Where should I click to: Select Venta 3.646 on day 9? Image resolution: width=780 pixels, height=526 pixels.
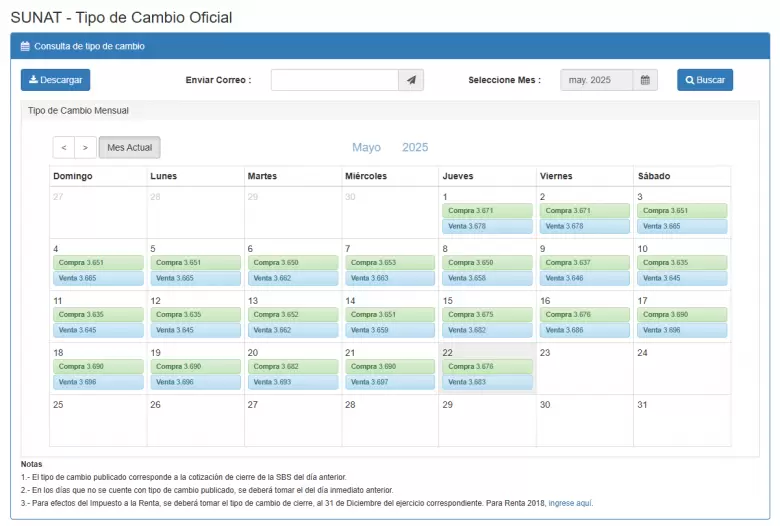585,278
